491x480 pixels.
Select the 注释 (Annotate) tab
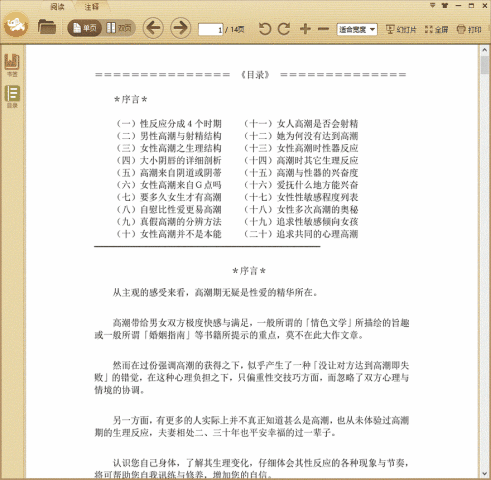pos(91,7)
